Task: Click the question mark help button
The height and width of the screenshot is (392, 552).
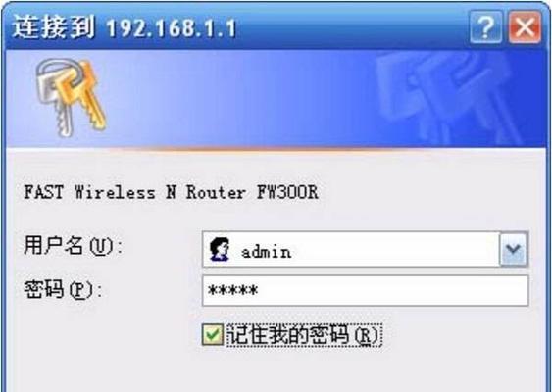Action: coord(485,27)
